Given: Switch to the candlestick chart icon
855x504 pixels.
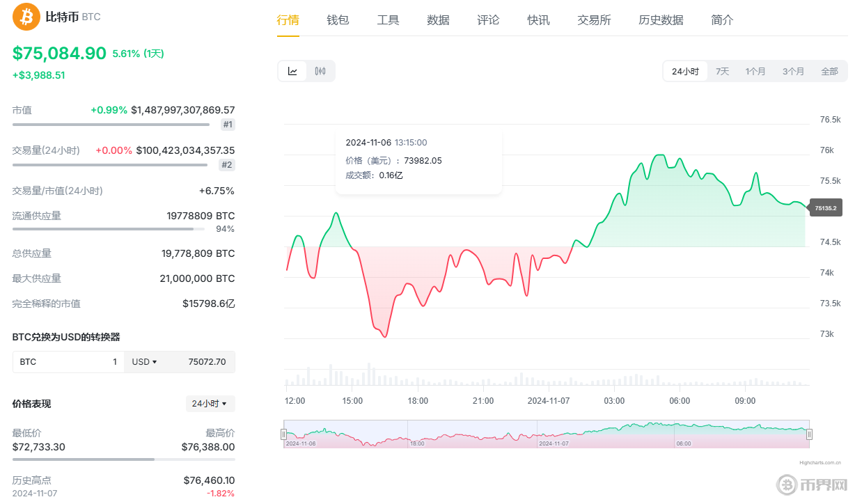Looking at the screenshot, I should click(x=320, y=70).
